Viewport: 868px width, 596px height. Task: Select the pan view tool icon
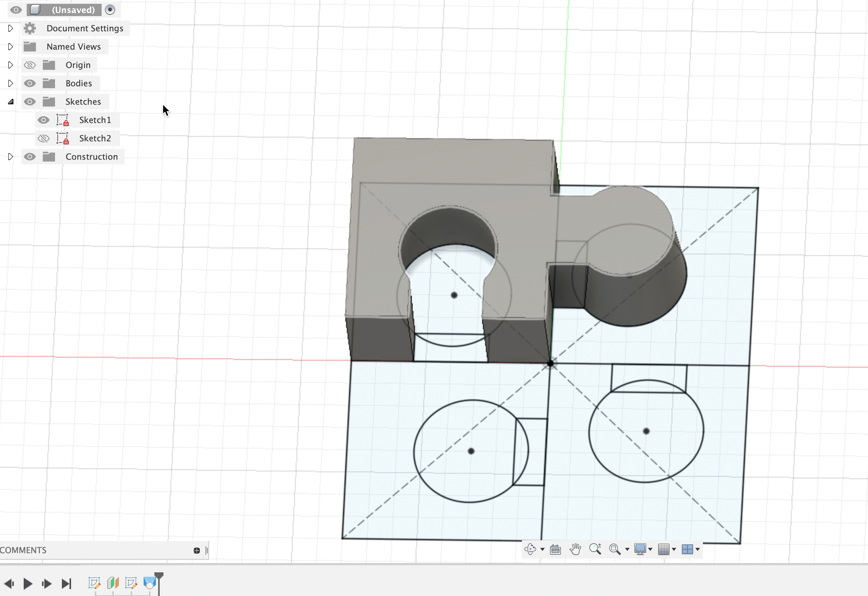tap(574, 549)
